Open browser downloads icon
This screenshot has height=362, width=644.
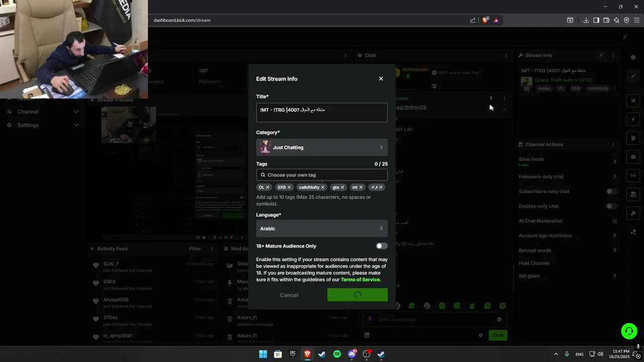tap(586, 20)
